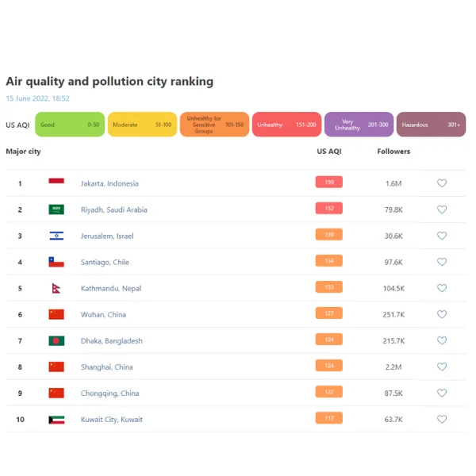Select the Chongqing, China link

point(110,393)
